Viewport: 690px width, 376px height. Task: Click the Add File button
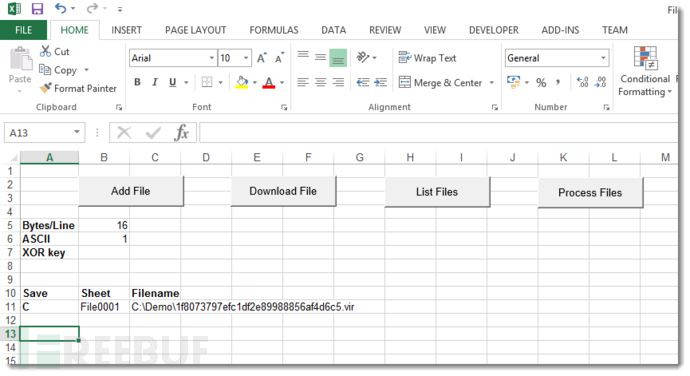pyautogui.click(x=131, y=191)
